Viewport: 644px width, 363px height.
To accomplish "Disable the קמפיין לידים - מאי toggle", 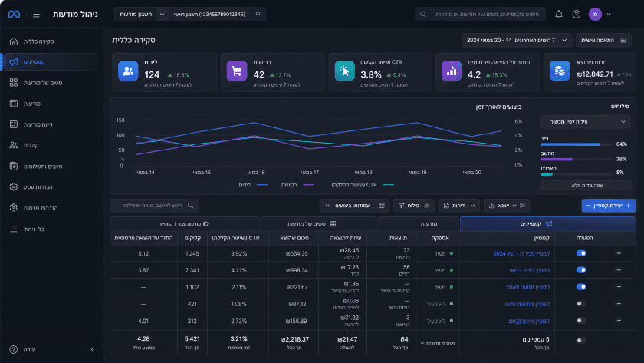I will (x=581, y=270).
